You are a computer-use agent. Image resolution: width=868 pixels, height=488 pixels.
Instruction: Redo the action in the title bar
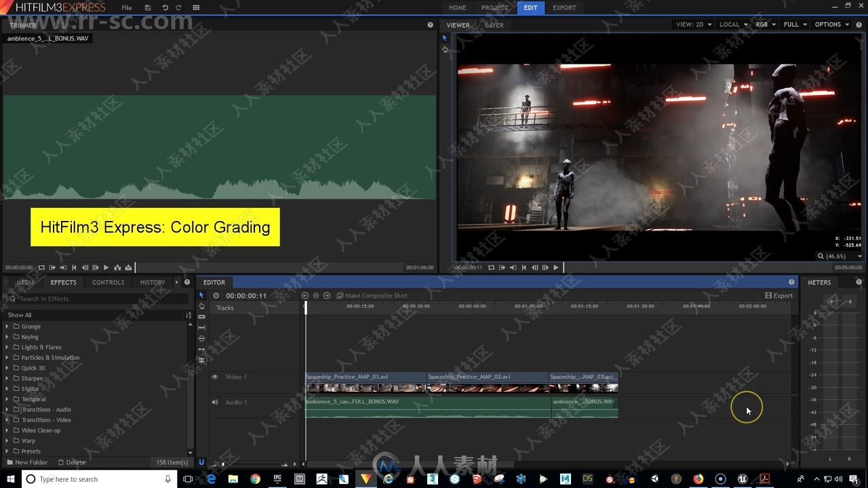click(178, 7)
